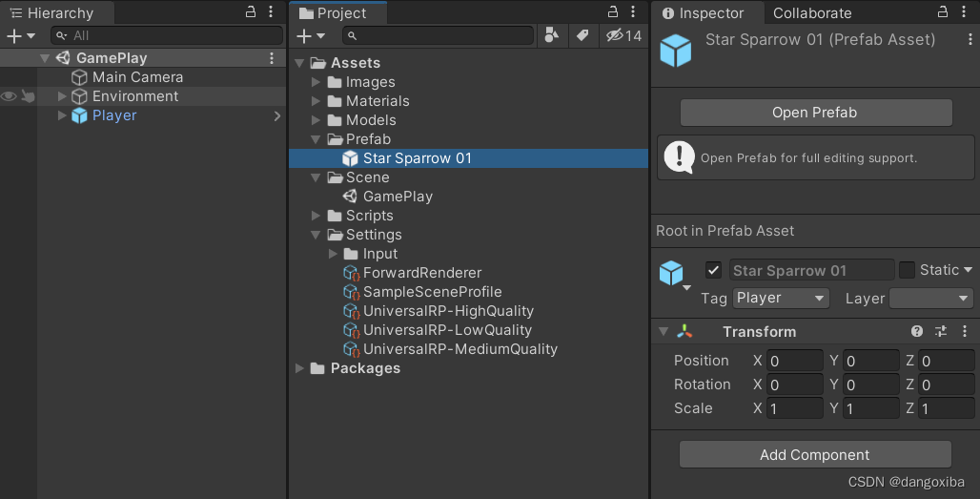This screenshot has height=499, width=980.
Task: Expand the Models folder
Action: 316,120
